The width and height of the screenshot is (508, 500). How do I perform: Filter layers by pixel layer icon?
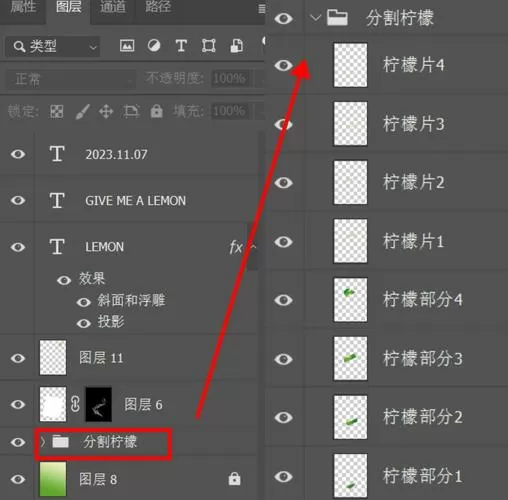(127, 46)
